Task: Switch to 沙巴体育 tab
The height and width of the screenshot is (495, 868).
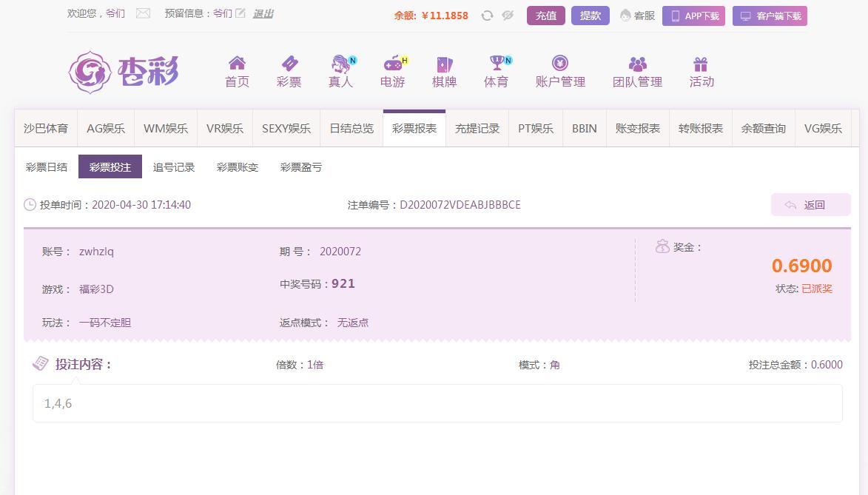Action: click(46, 129)
